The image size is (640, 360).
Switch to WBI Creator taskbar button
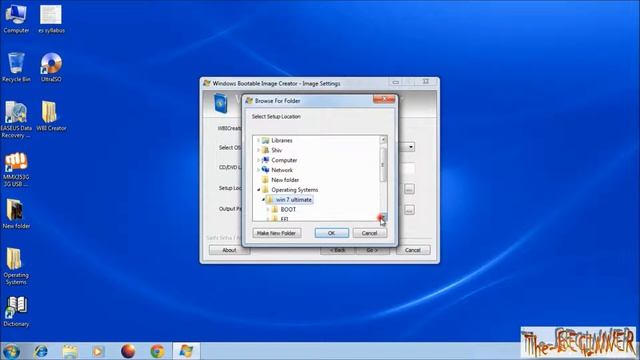[186, 351]
